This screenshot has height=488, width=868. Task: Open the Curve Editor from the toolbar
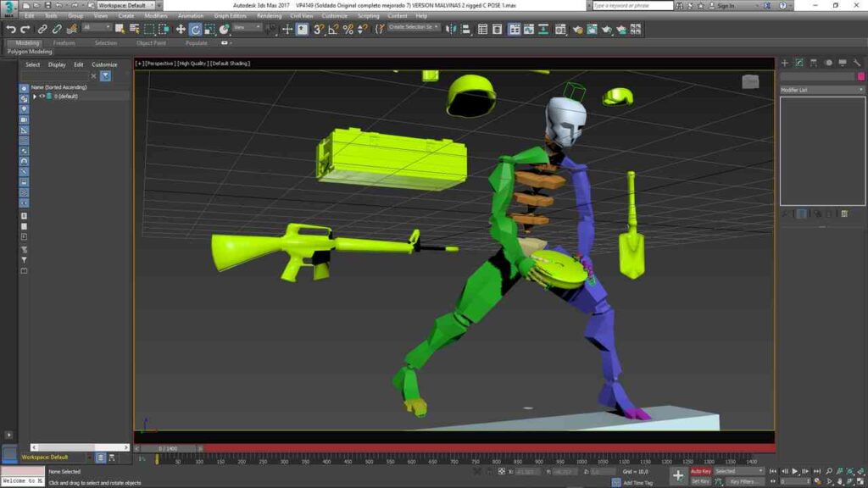click(528, 29)
